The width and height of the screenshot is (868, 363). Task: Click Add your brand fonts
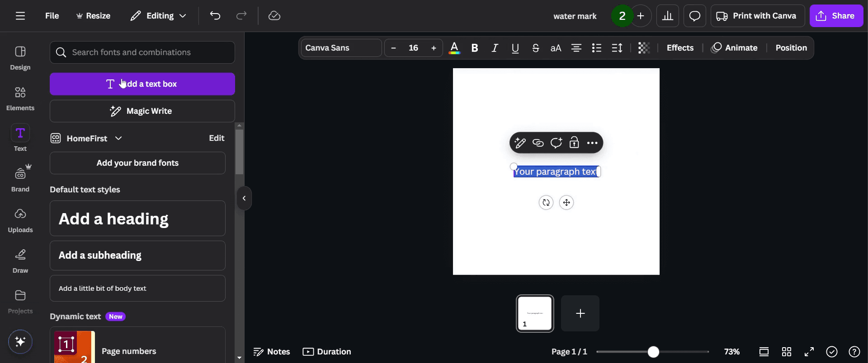pyautogui.click(x=137, y=163)
